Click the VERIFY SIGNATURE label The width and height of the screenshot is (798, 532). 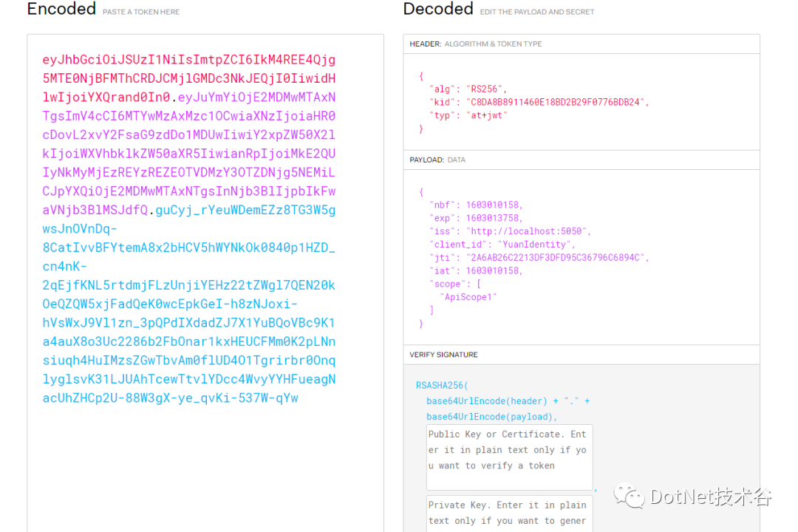point(443,355)
